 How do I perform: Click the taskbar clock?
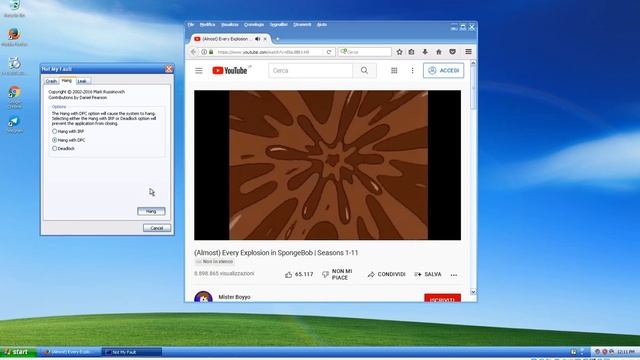(626, 352)
